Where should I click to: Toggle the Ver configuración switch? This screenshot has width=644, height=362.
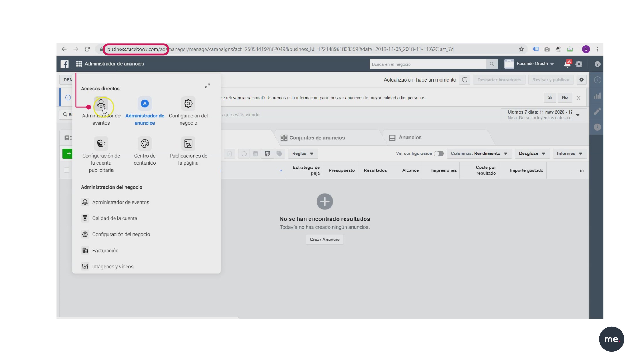click(438, 153)
